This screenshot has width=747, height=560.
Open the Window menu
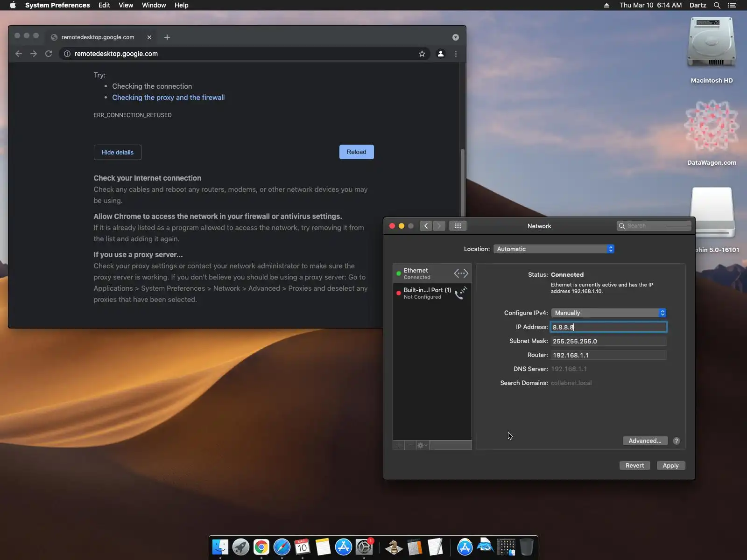click(154, 5)
